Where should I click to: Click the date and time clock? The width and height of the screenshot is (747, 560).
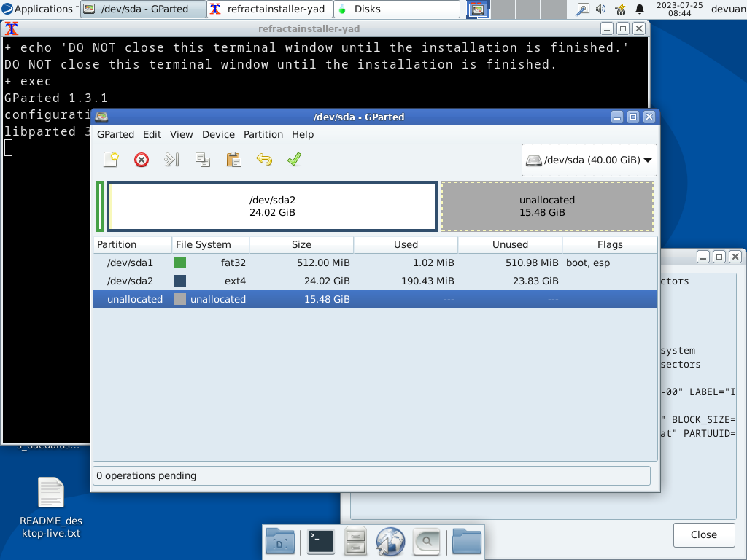click(x=679, y=9)
